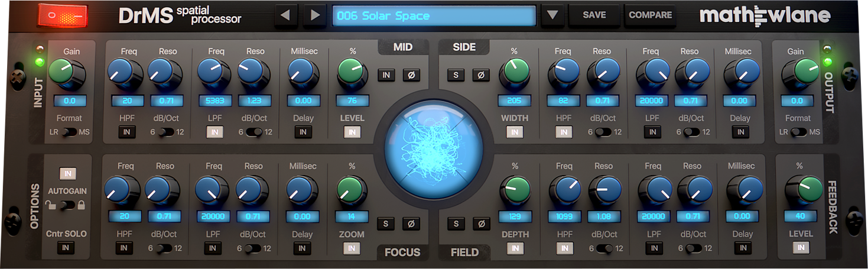Screen dimensions: 868x269
Task: Click the 006 Solar Space preset display
Action: pos(433,16)
